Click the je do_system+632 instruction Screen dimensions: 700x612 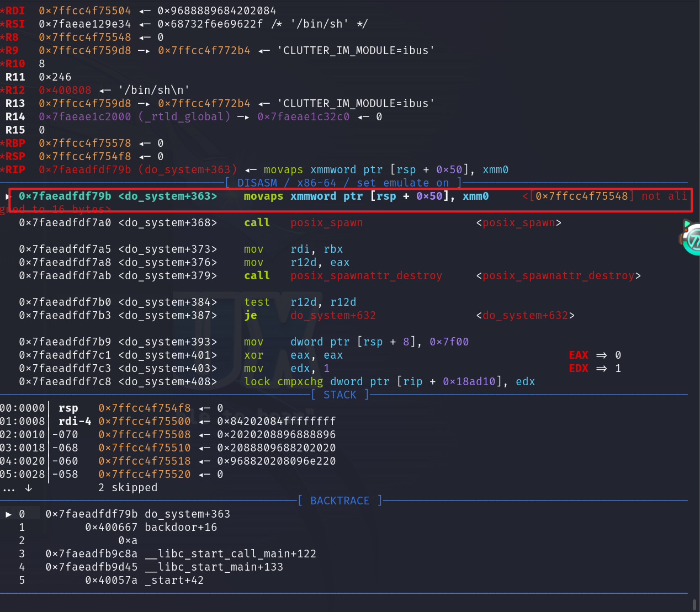click(x=310, y=315)
